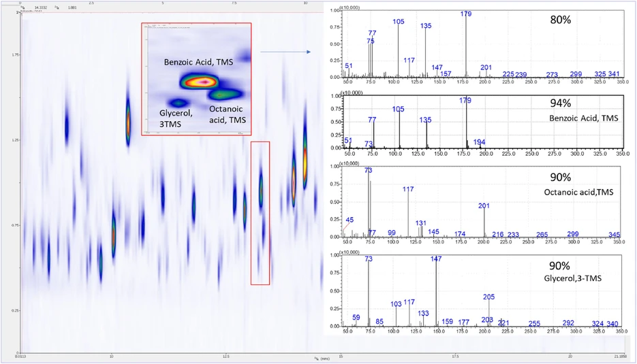This screenshot has width=637, height=364.
Task: Click the 12.5 tick on the bottom time axis
Action: [226, 357]
